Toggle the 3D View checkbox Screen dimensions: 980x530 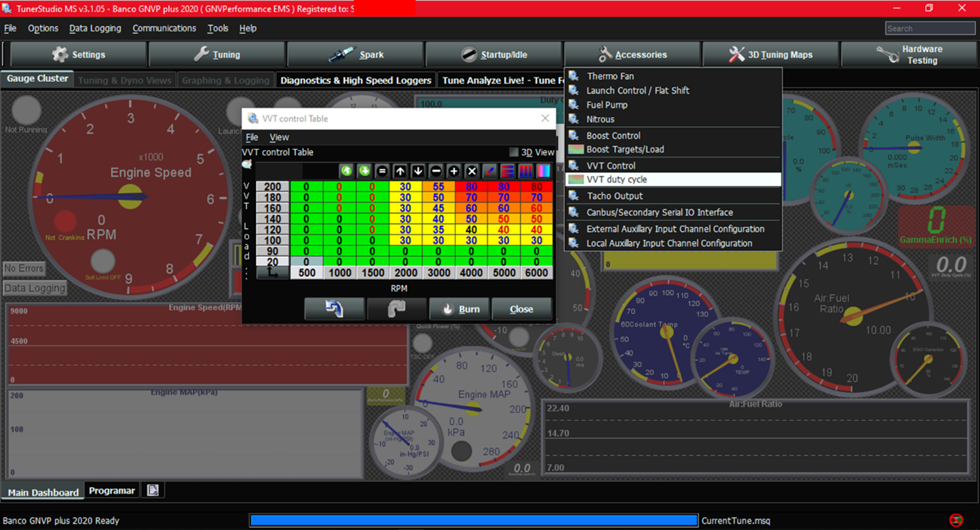(514, 152)
